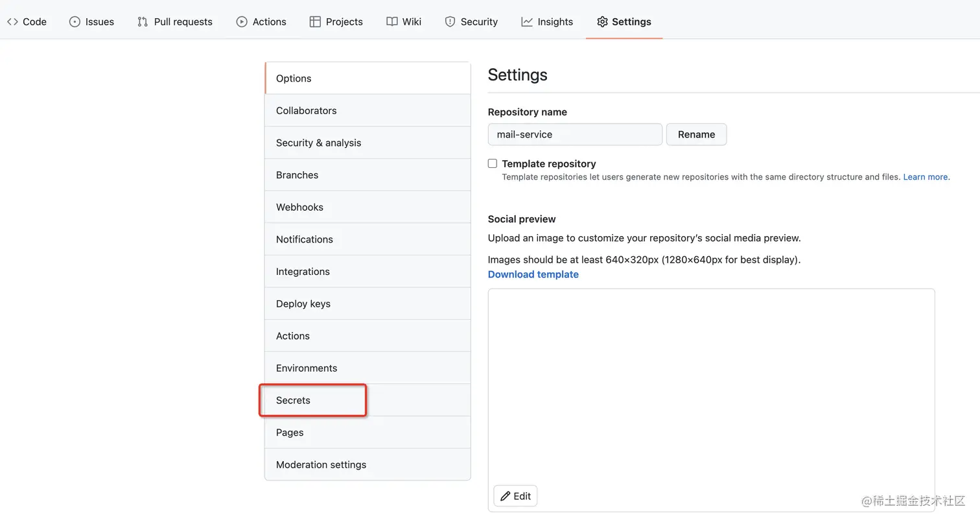Click the Security shield icon

click(450, 21)
